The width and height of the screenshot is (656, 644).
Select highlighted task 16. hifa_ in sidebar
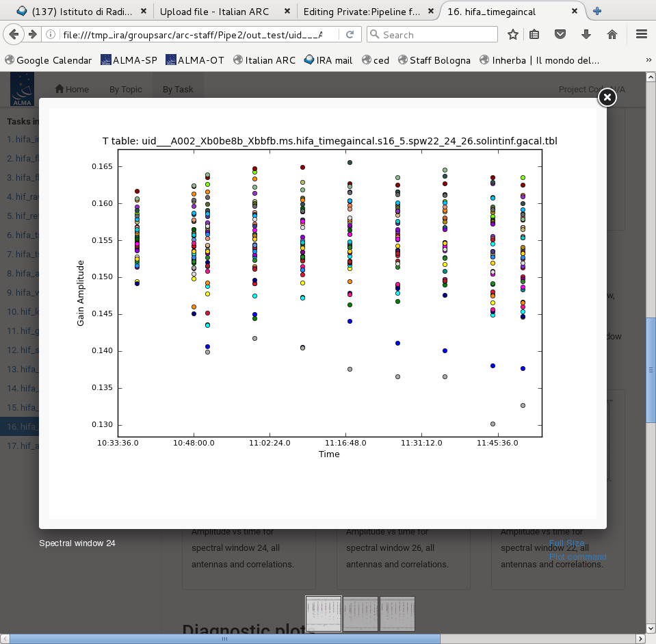(20, 426)
